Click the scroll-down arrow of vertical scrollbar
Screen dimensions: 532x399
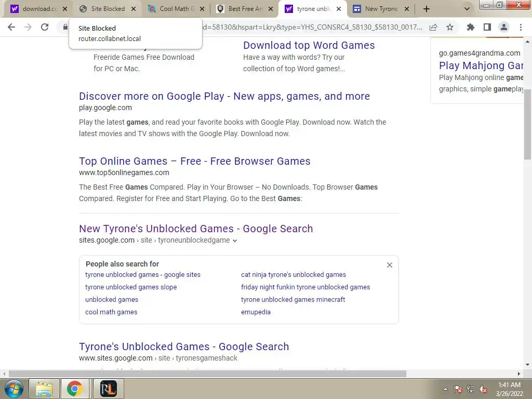[528, 365]
